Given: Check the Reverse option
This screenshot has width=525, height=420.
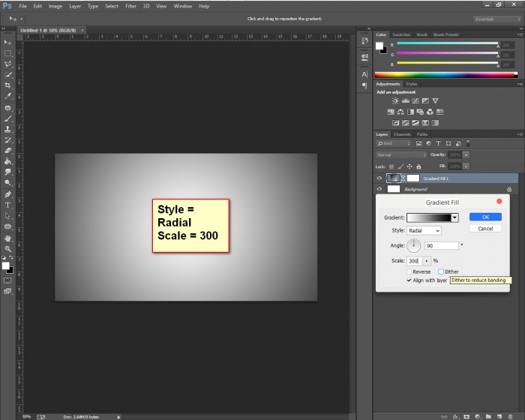Looking at the screenshot, I should coord(409,271).
